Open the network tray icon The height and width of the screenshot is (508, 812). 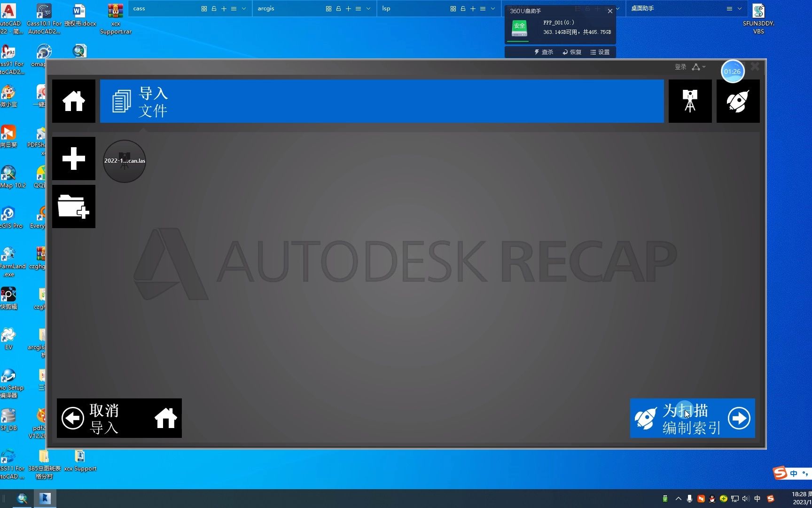[x=735, y=499]
